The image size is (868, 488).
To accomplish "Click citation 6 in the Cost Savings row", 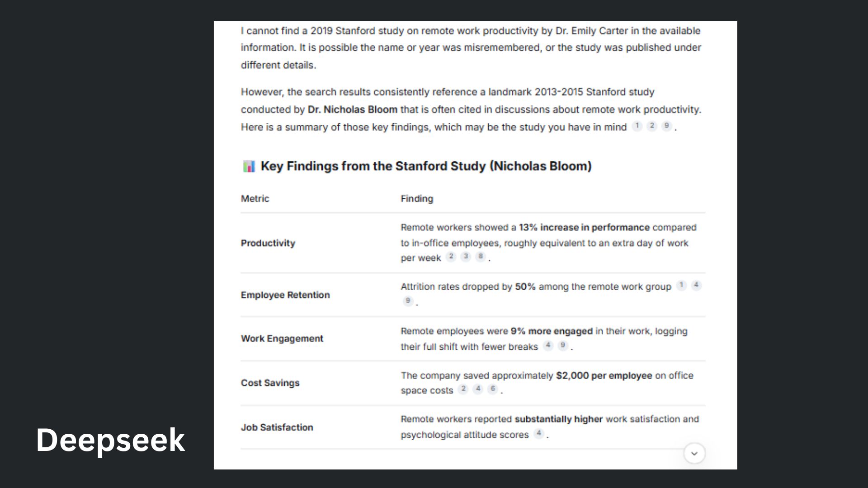I will [x=493, y=389].
